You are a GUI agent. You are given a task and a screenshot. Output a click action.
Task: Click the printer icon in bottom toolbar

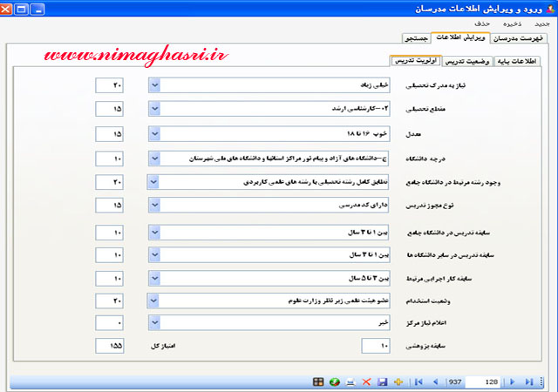350,382
